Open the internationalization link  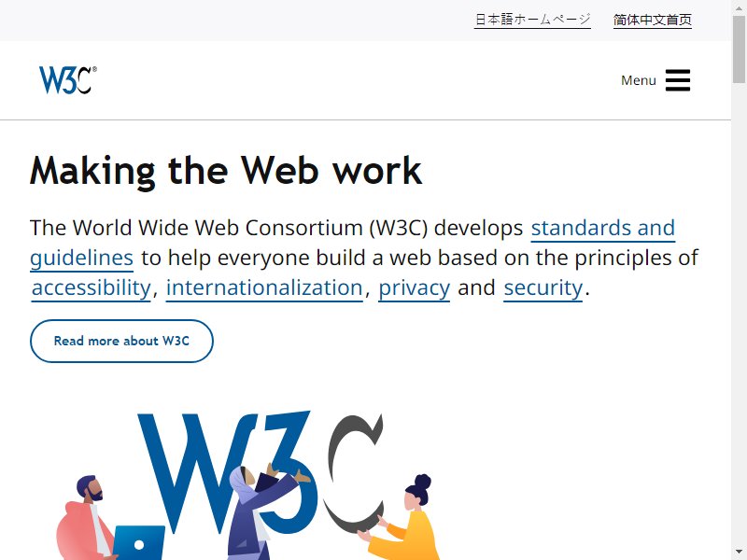point(264,288)
